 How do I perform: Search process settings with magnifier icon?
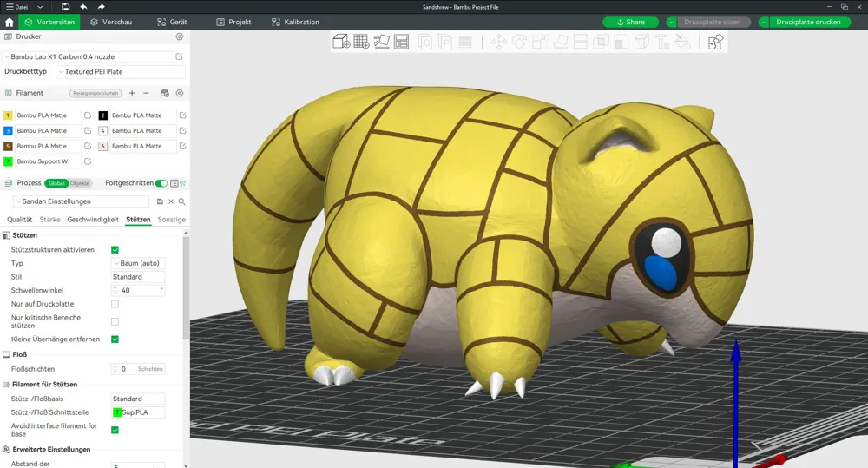click(x=181, y=201)
